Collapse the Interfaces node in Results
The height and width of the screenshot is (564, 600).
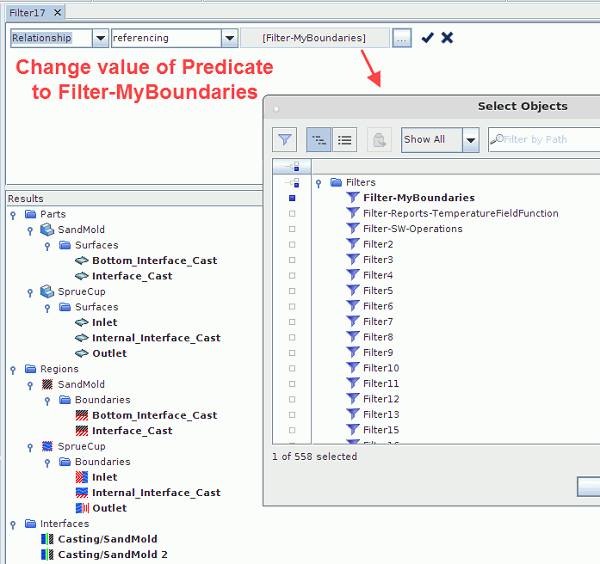(x=13, y=524)
